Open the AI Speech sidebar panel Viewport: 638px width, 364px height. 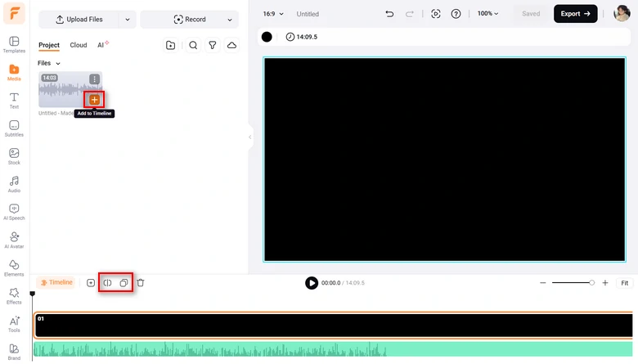click(x=14, y=213)
